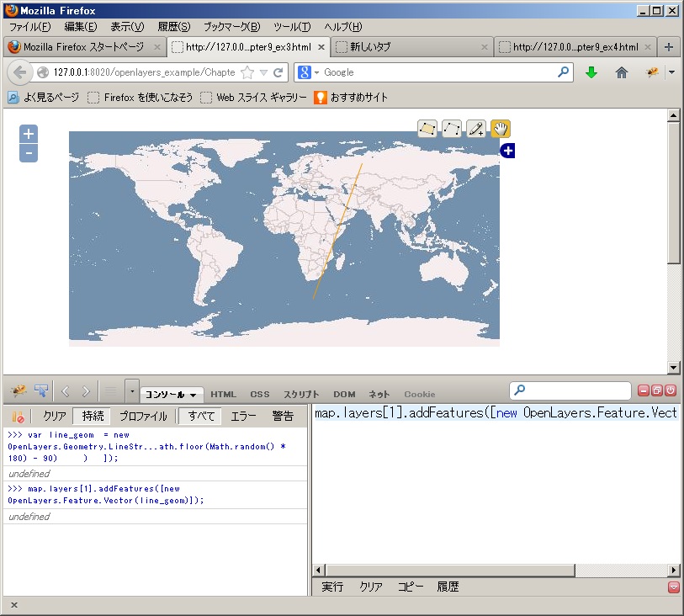684x616 pixels.
Task: Click the Firebug break on errors icon
Action: (x=18, y=416)
